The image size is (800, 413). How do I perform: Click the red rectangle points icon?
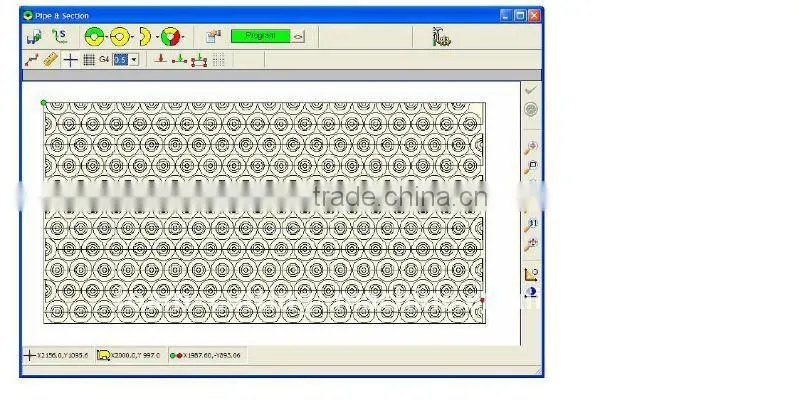[x=199, y=60]
